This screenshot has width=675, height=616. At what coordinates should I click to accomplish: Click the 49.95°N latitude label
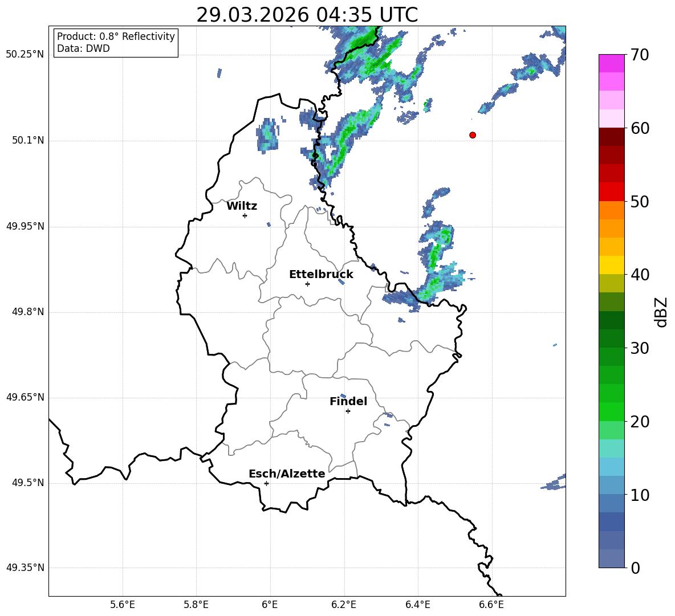pos(25,226)
